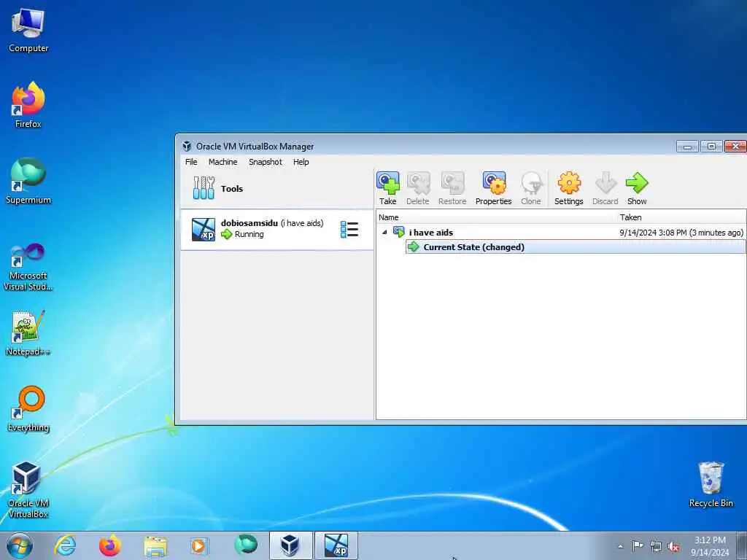Select the Computer desktop icon

[x=28, y=31]
